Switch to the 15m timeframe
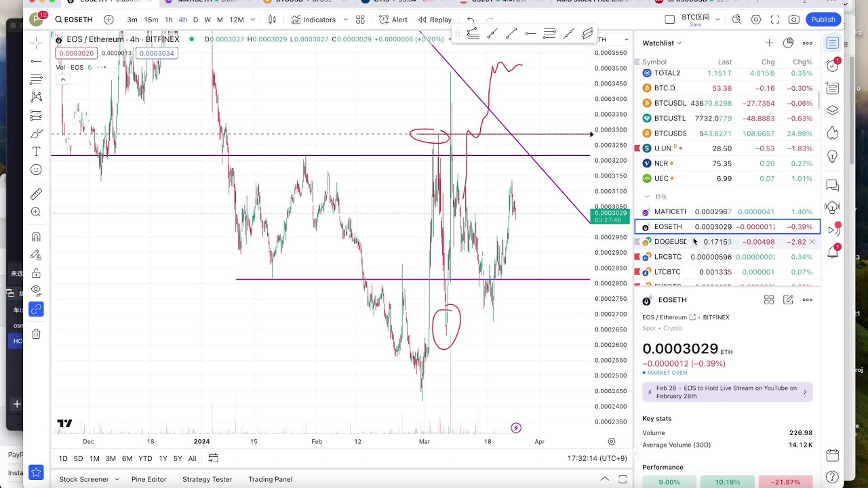The height and width of the screenshot is (488, 868). click(151, 20)
